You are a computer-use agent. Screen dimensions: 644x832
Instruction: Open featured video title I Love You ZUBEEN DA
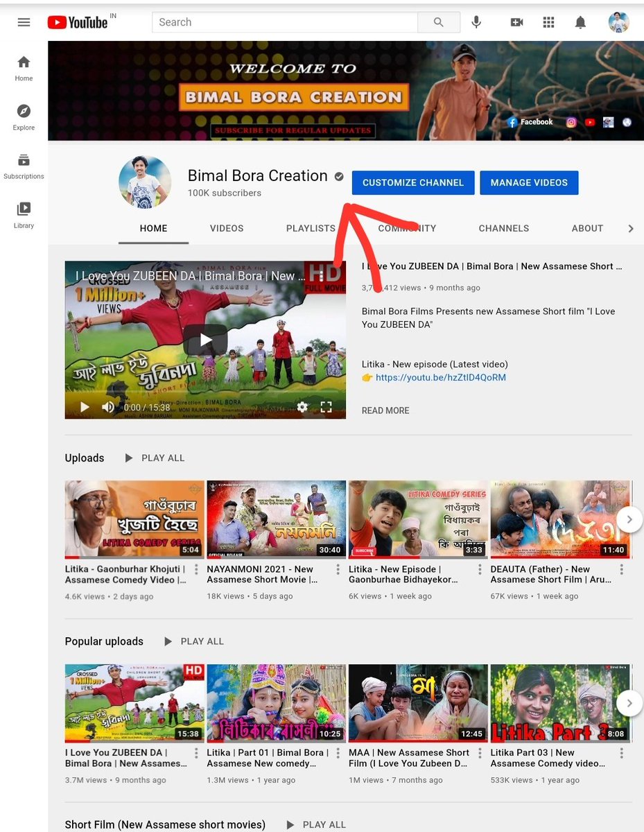[492, 266]
